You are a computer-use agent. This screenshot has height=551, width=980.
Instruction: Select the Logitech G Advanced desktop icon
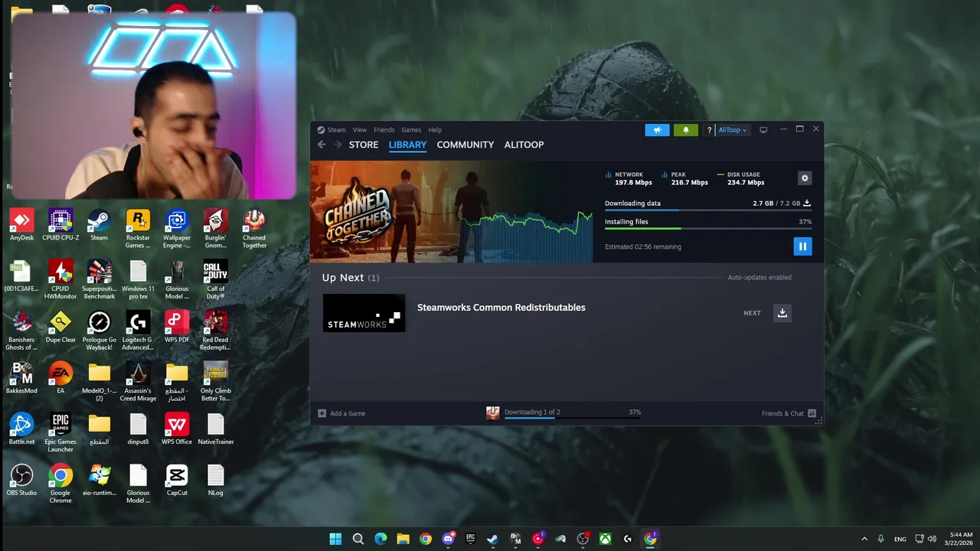[138, 331]
